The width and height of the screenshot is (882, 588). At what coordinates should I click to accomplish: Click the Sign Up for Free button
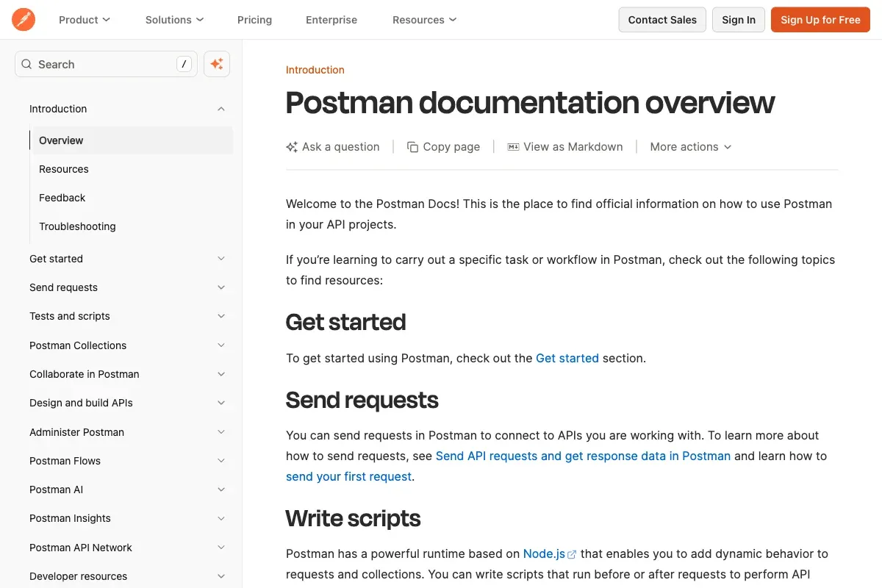tap(820, 20)
